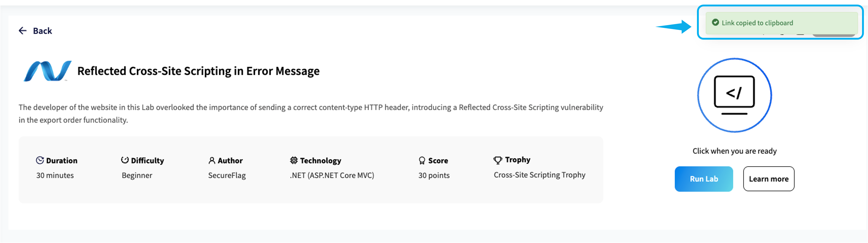Click the Trophy cup icon
Image resolution: width=868 pixels, height=243 pixels.
[498, 160]
